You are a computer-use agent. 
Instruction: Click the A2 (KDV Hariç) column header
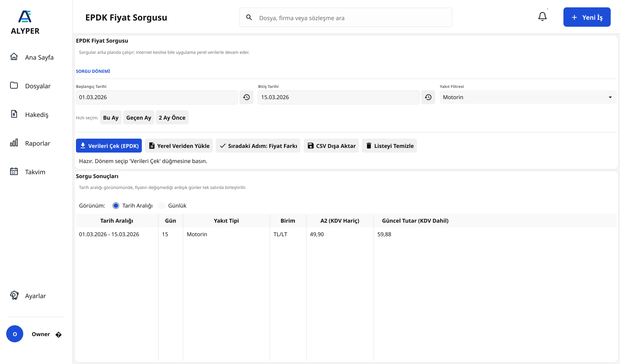340,220
